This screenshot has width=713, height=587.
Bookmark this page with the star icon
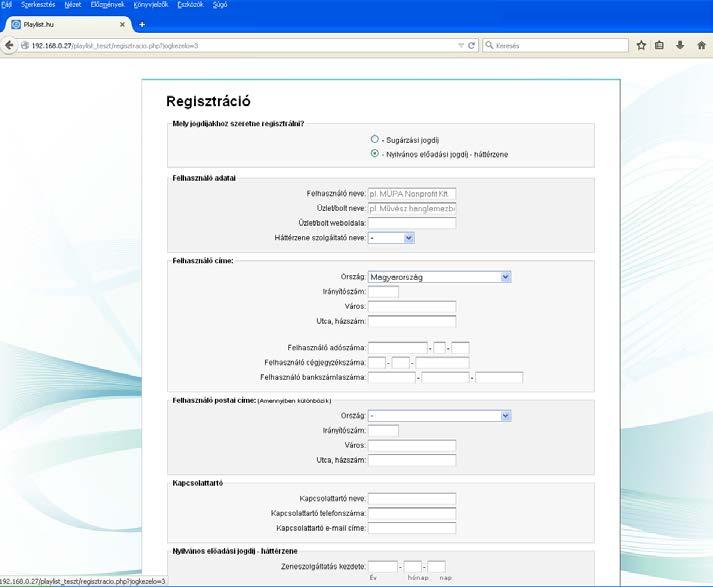(x=641, y=45)
